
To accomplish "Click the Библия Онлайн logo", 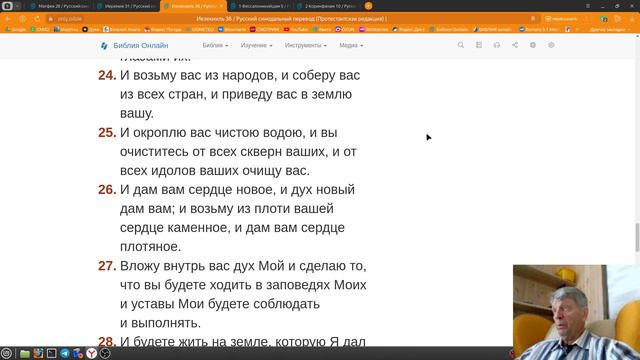I will 134,45.
